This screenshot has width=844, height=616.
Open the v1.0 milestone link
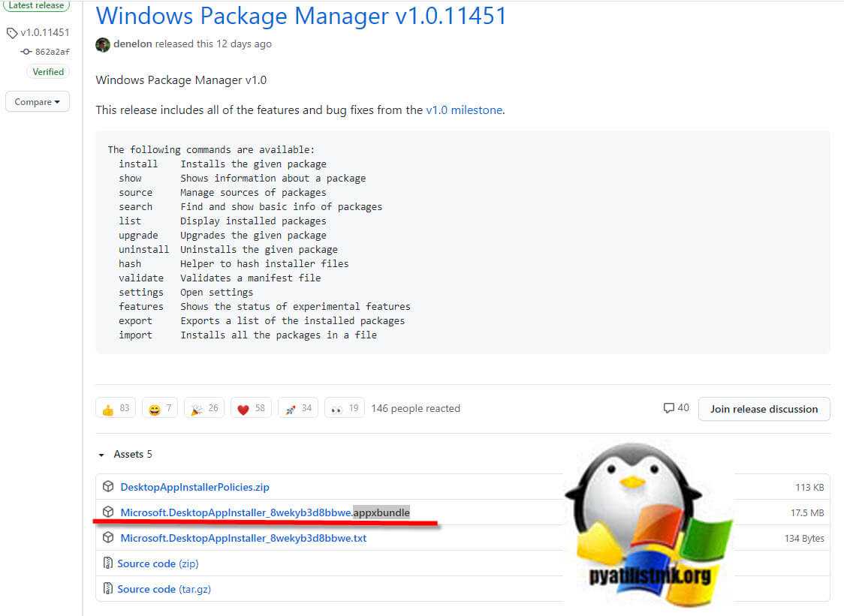[x=464, y=110]
